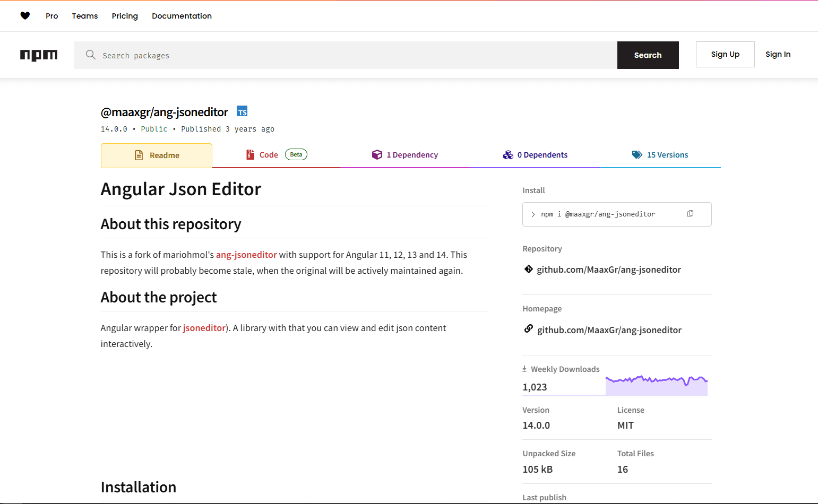This screenshot has width=818, height=504.
Task: Click the github.com/MaaxGr/ang-jsoneditor repository link
Action: click(608, 269)
